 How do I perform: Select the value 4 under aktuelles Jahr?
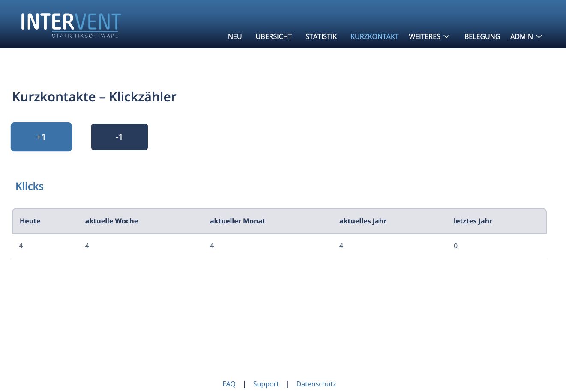coord(341,246)
